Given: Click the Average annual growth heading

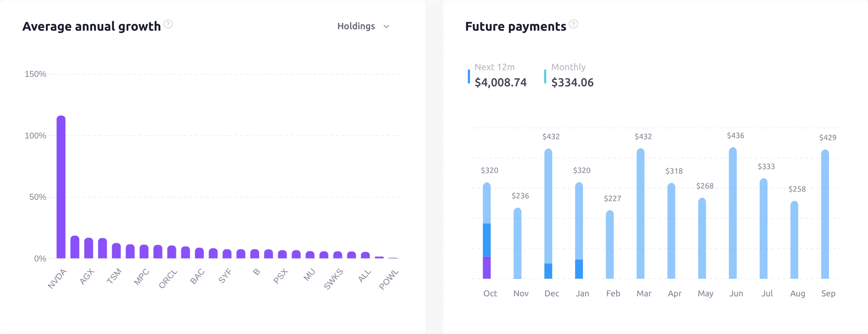Looking at the screenshot, I should tap(92, 26).
